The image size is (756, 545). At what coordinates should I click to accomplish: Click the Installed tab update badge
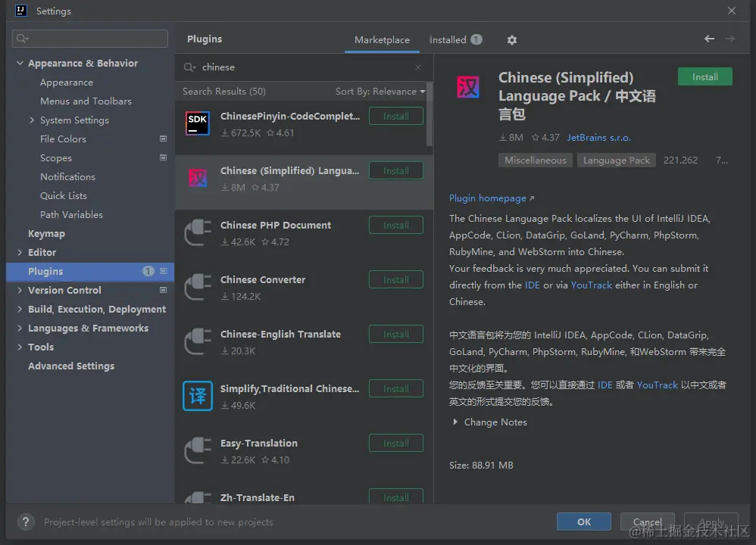[x=476, y=39]
